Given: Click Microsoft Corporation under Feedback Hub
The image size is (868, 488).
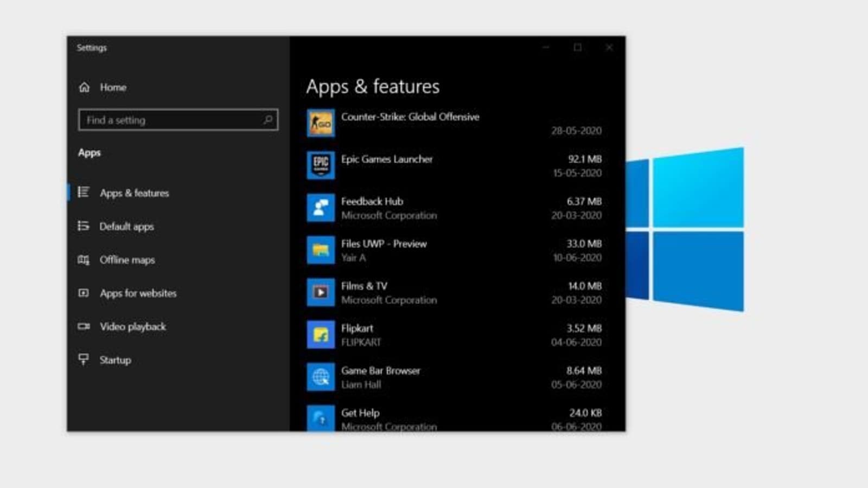Looking at the screenshot, I should pos(389,215).
